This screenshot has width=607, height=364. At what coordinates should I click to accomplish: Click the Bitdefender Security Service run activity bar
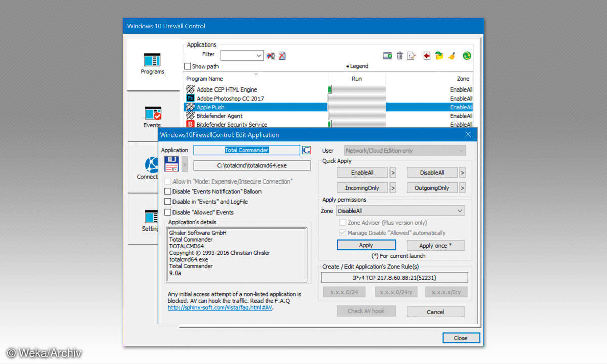tap(357, 124)
